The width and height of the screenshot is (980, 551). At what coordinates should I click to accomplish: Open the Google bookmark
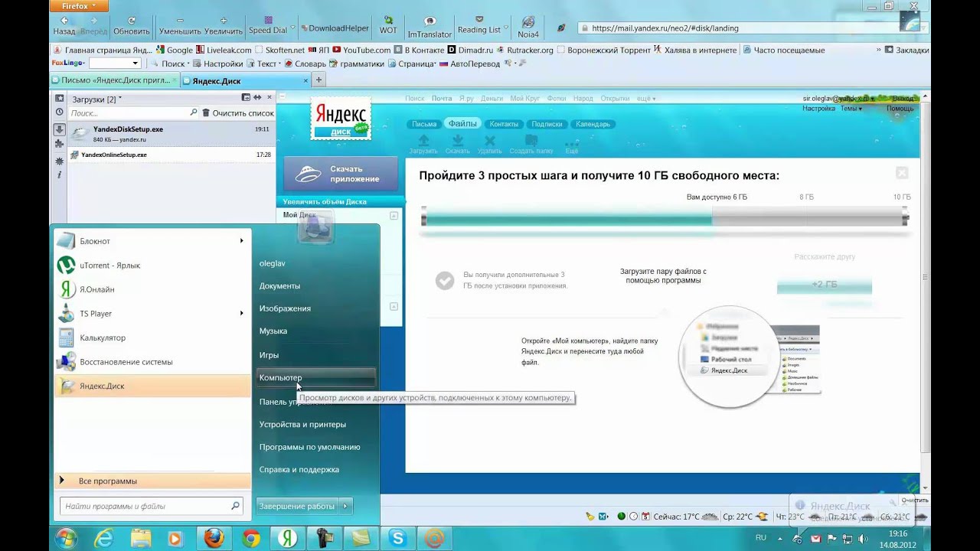[x=175, y=50]
